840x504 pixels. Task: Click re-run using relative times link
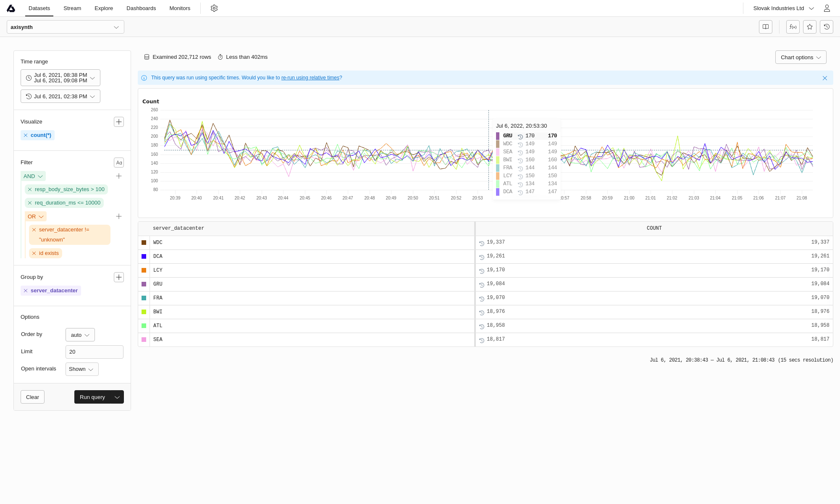coord(310,78)
